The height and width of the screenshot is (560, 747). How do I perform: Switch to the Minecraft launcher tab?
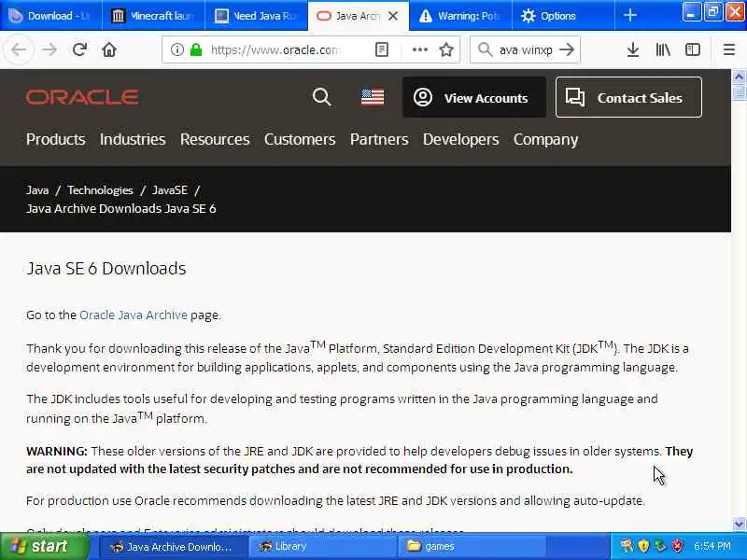[x=153, y=16]
